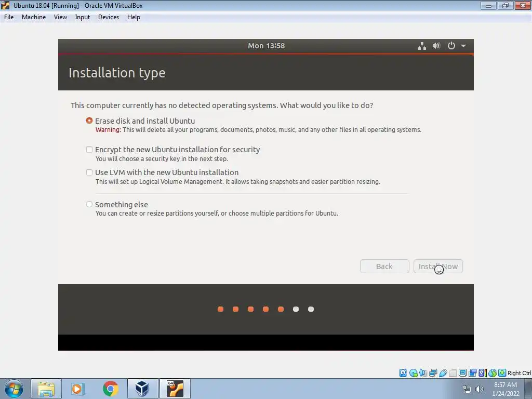Image resolution: width=532 pixels, height=399 pixels.
Task: Enable Encrypt the new Ubuntu installation
Action: [89, 150]
